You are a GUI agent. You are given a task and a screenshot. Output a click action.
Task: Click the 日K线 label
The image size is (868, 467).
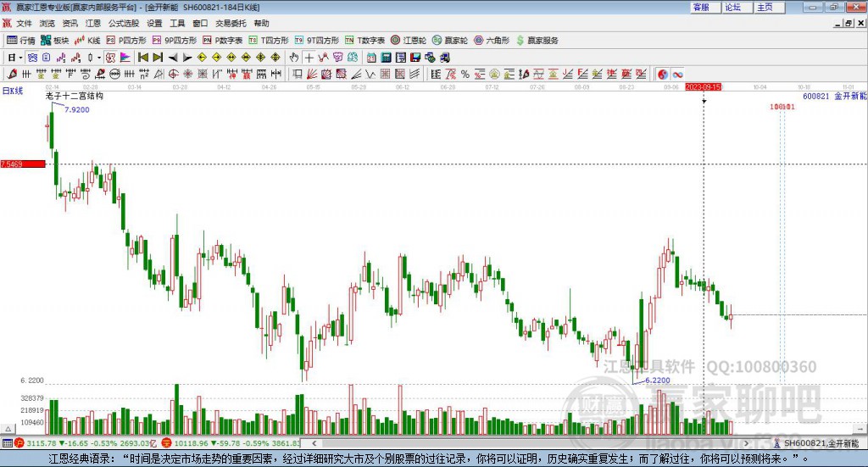click(x=12, y=91)
